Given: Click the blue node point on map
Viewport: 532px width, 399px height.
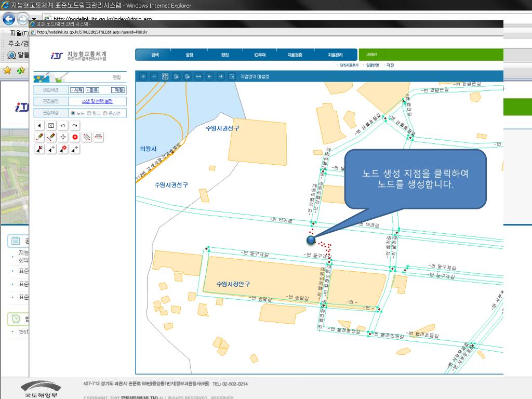Looking at the screenshot, I should click(311, 240).
